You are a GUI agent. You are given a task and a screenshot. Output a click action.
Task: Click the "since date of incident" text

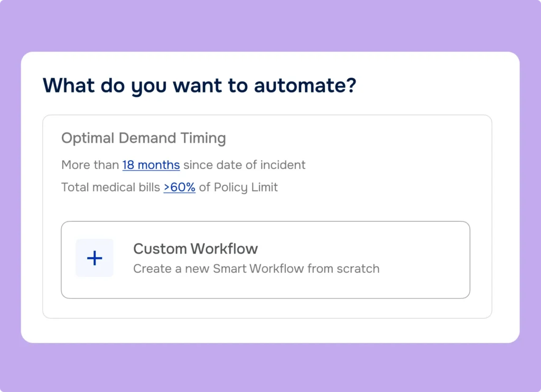(244, 165)
